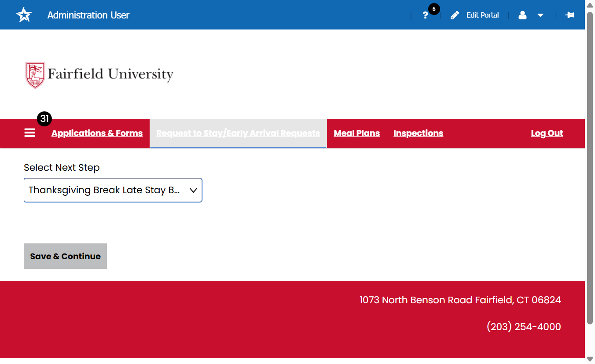The width and height of the screenshot is (595, 364).
Task: Click the Select Next Step label
Action: click(x=62, y=168)
